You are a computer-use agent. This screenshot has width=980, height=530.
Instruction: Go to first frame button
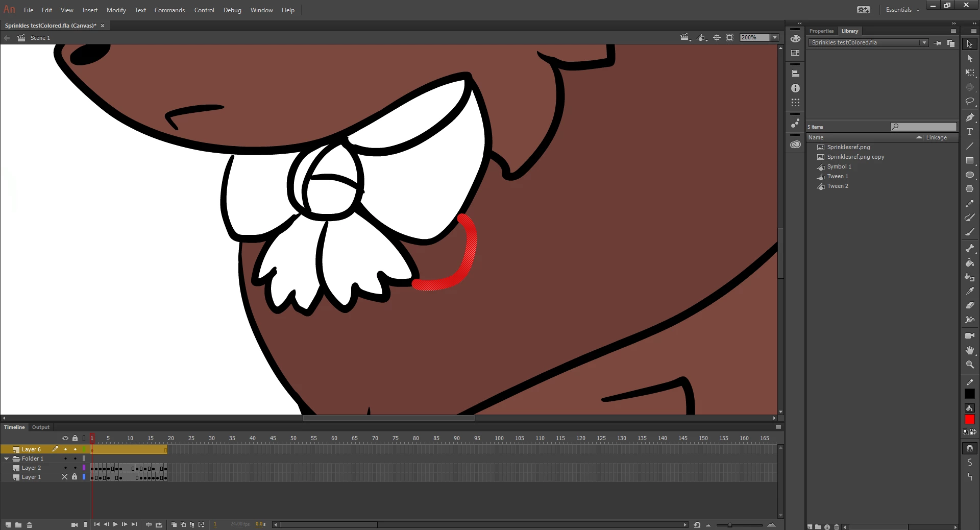pos(97,524)
